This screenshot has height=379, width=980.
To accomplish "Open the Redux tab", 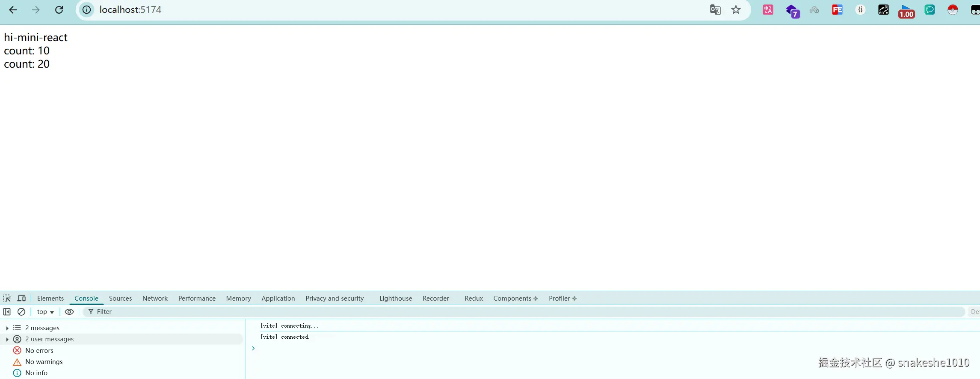I will tap(474, 298).
